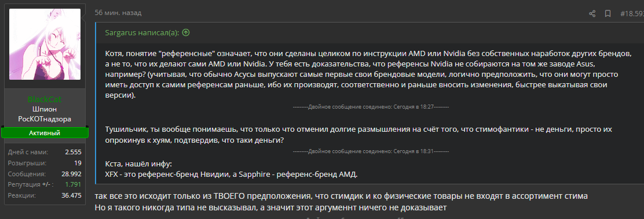Screen dimensions: 644x219
Task: Open the 36.475 reactions count
Action: [71, 196]
